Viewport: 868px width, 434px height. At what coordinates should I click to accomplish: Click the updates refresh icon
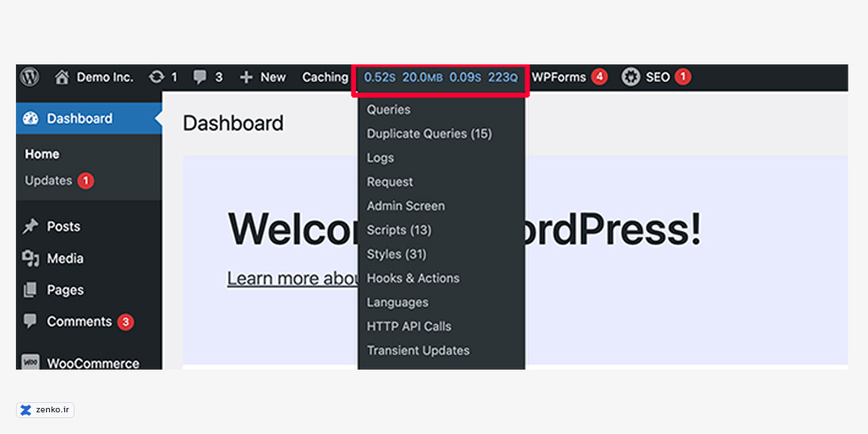tap(156, 77)
